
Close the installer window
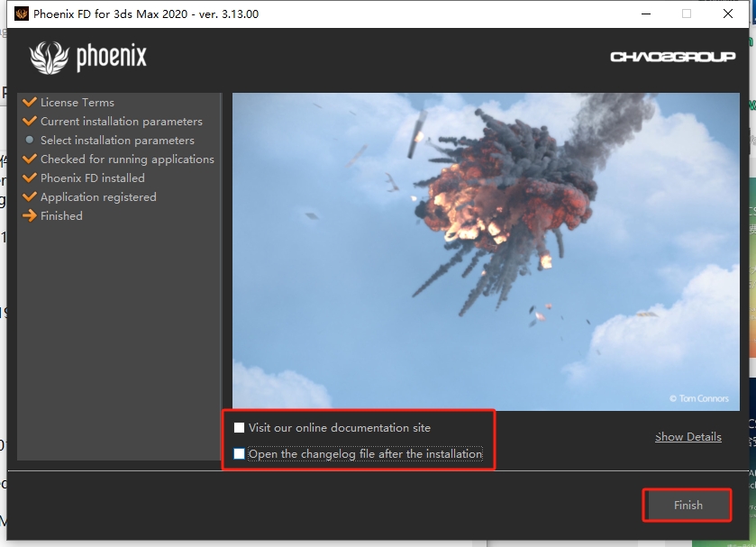click(728, 14)
